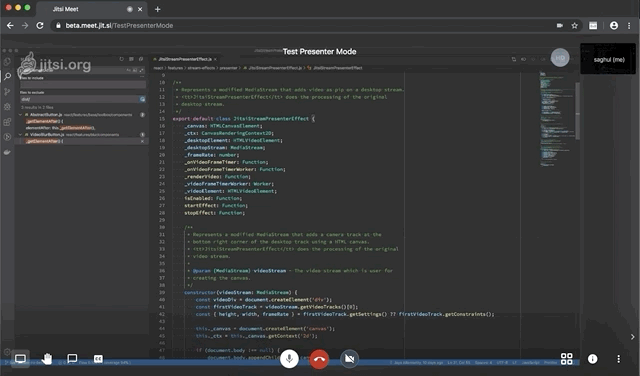The image size is (640, 376).
Task: Open a new Chrome tab
Action: [158, 9]
